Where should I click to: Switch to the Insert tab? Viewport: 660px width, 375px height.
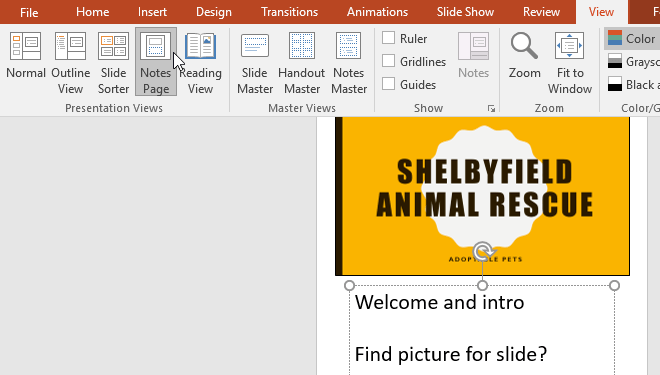[152, 12]
